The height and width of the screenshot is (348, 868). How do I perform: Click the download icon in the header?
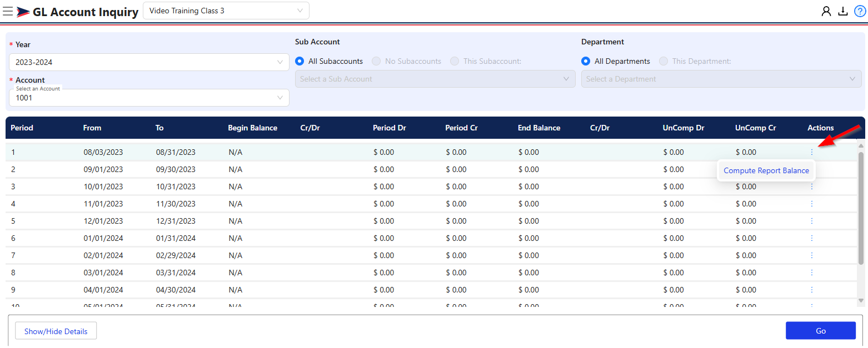(x=843, y=11)
